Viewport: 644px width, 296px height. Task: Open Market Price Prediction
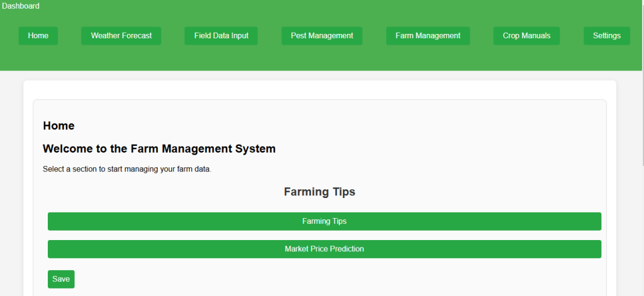324,249
